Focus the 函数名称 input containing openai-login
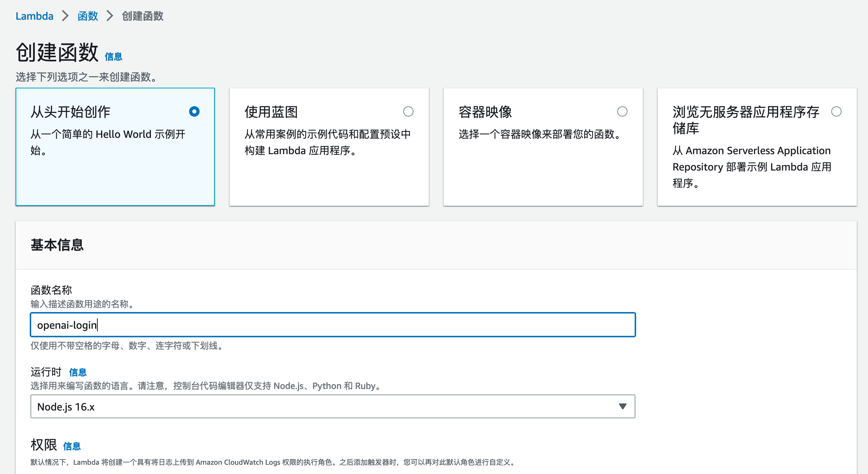 pyautogui.click(x=333, y=325)
